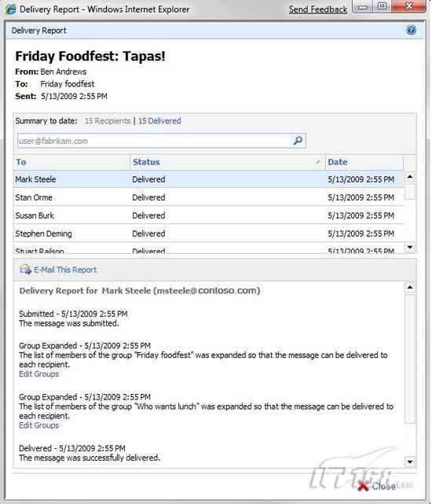This screenshot has height=504, width=432.
Task: Click the recipient list scroll up arrow
Action: [409, 177]
